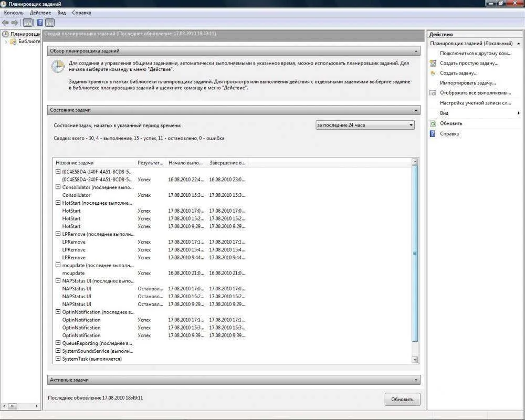Expand the SystemSoundsService task group

click(58, 351)
